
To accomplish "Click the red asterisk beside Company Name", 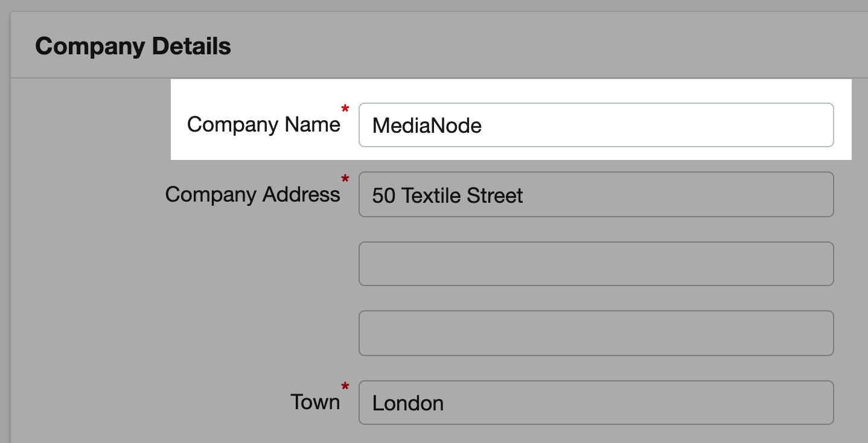I will tap(345, 109).
